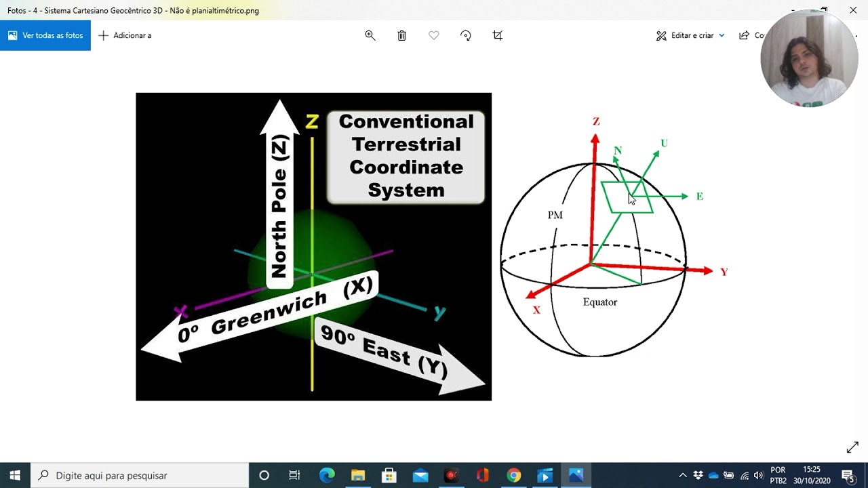Open Ver todas as fotos

pyautogui.click(x=45, y=35)
